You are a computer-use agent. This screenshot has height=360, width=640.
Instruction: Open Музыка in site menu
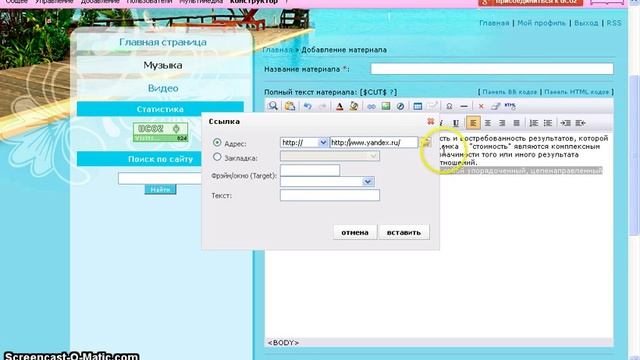pyautogui.click(x=163, y=65)
